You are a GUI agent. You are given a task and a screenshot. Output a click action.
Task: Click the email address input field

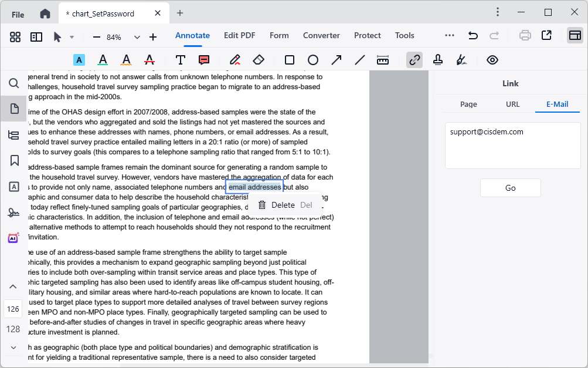[x=512, y=145]
